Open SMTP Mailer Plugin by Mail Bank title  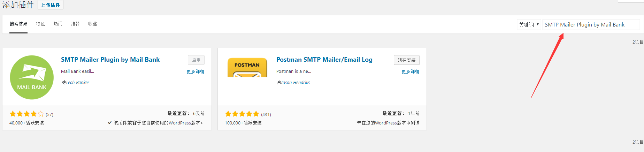pos(110,60)
